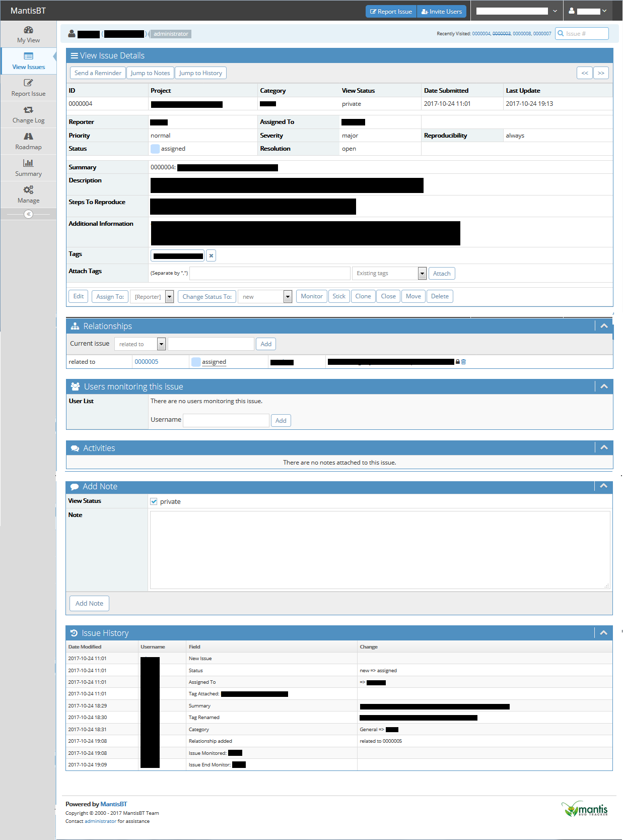Open Change Log sidebar icon
623x840 pixels.
click(28, 109)
